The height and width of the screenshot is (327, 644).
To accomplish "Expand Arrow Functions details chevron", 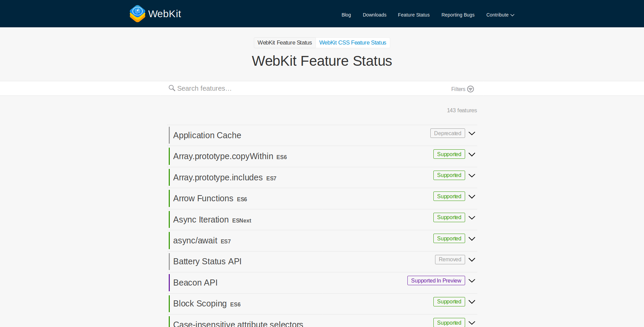I will (472, 197).
